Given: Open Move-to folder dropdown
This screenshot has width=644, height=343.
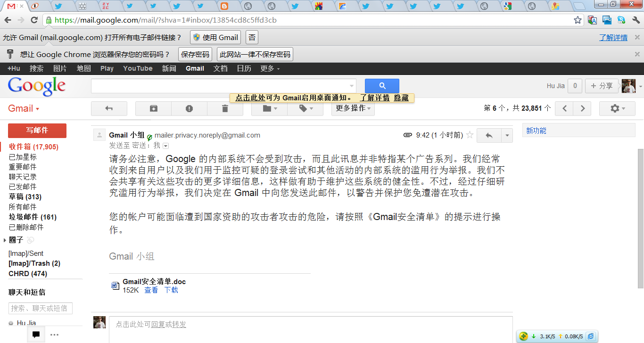Looking at the screenshot, I should point(269,108).
